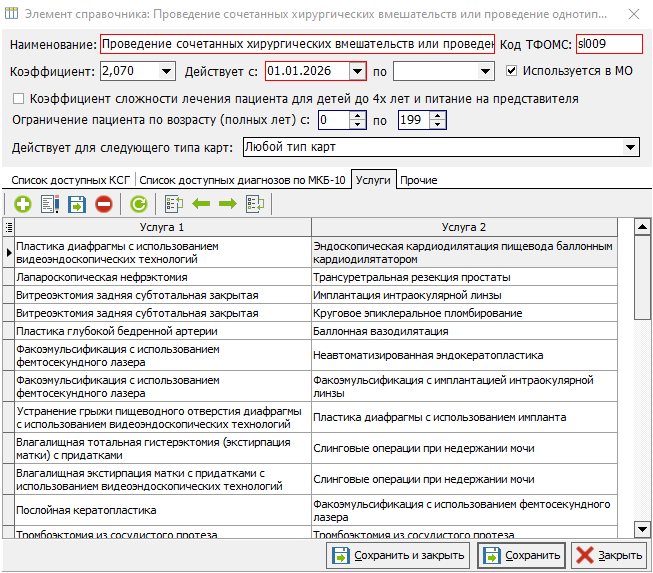This screenshot has height=573, width=653.
Task: Click the grid selector icon in table corner
Action: click(9, 228)
